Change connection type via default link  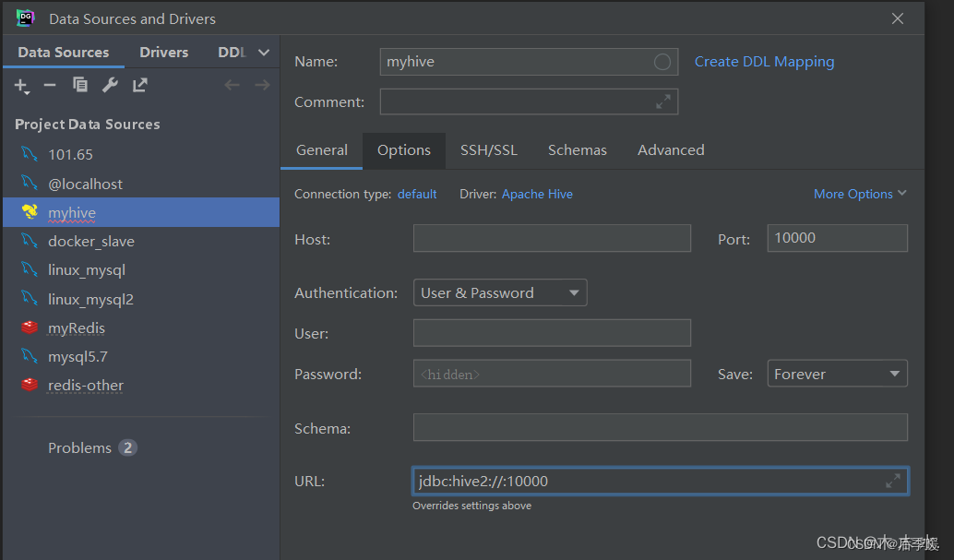(417, 194)
